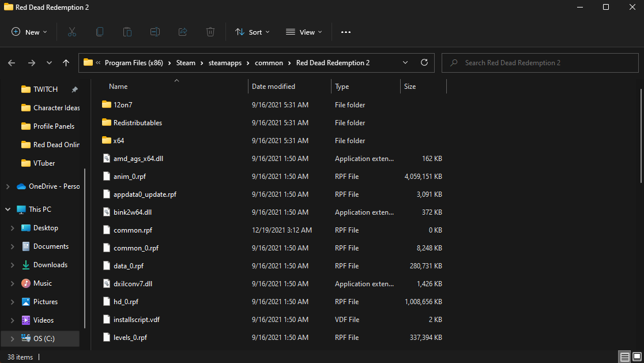The image size is (644, 363).
Task: Switch to Details view layout icon
Action: tap(625, 357)
